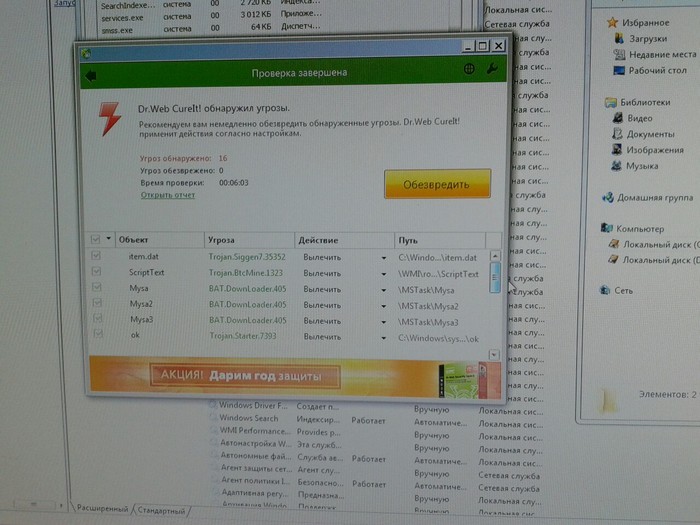Click the Network icon (Сеть)
Viewport: 700px width, 525px height.
607,290
